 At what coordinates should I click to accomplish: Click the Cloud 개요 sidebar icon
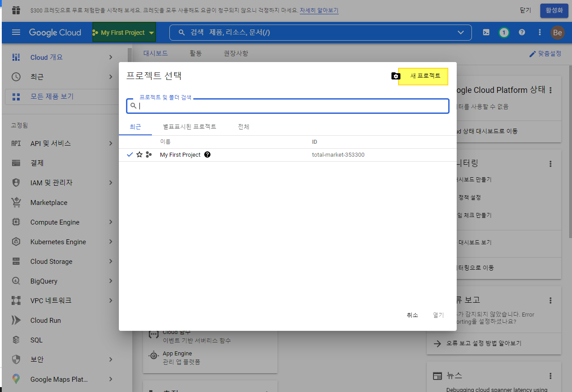click(16, 57)
